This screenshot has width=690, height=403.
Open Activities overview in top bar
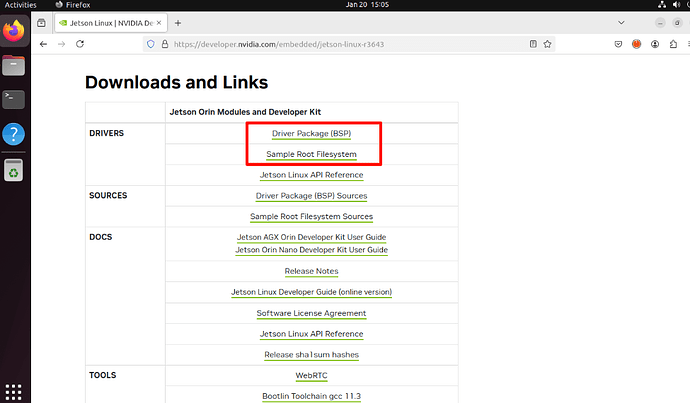tap(20, 5)
